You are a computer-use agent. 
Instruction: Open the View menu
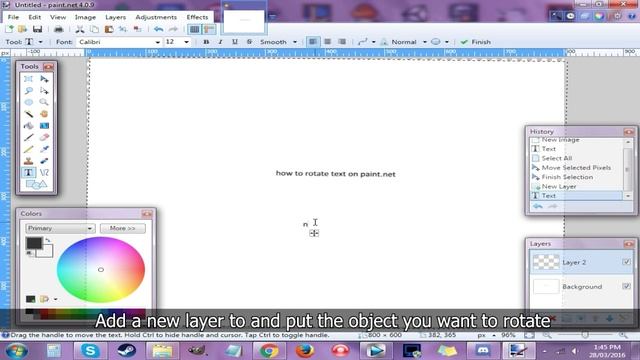click(x=58, y=17)
